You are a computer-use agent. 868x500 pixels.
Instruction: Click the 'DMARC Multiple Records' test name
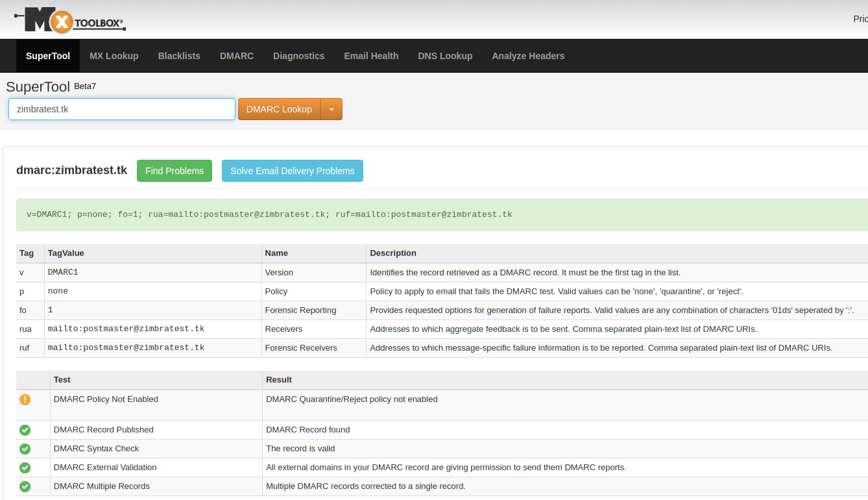pos(102,486)
